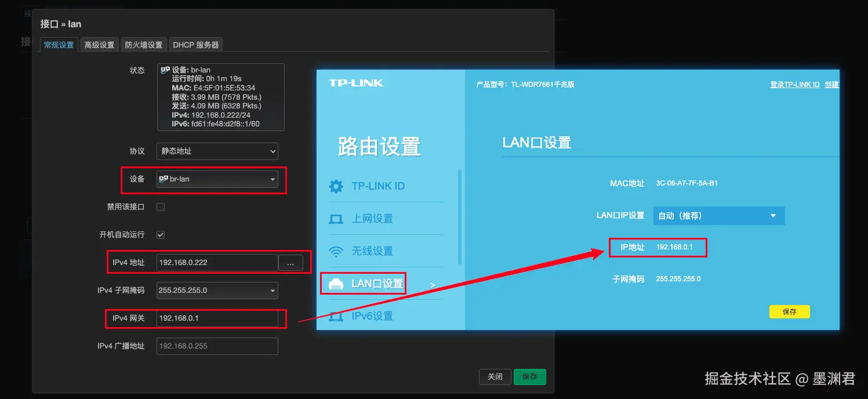Click the 上网设置 laptop icon
This screenshot has width=868, height=399.
click(336, 219)
